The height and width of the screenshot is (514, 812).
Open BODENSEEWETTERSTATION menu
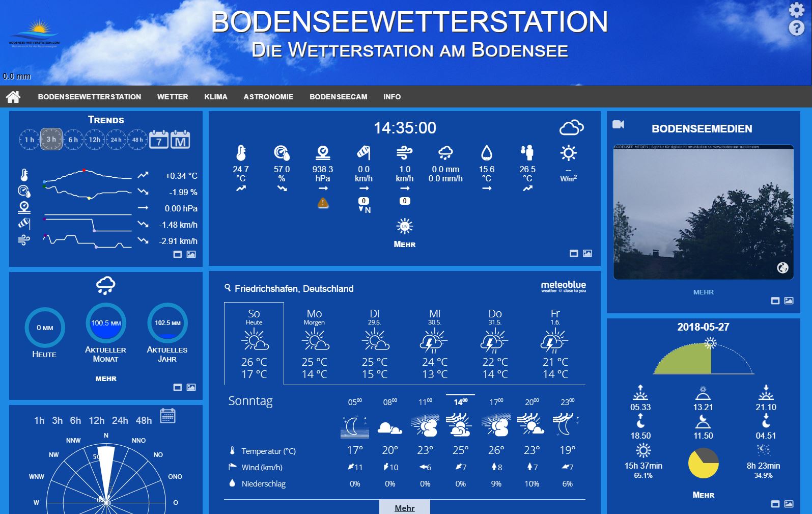click(90, 97)
